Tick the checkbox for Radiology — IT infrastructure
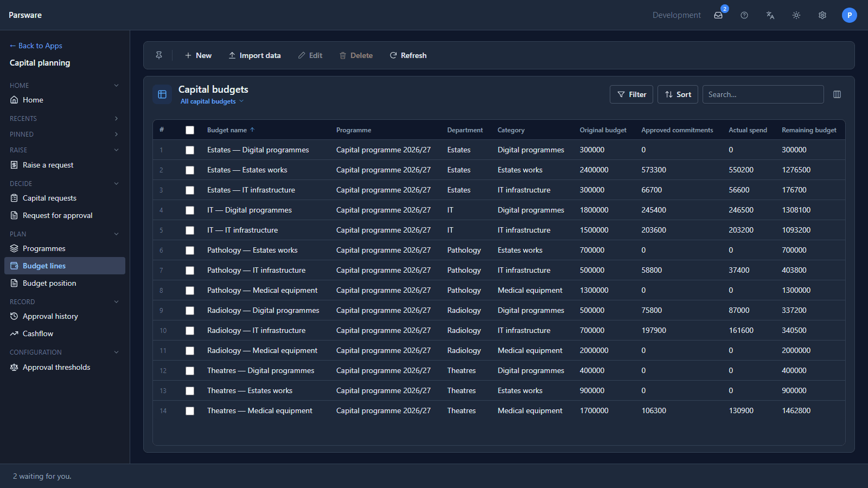This screenshot has width=868, height=488. click(x=190, y=331)
